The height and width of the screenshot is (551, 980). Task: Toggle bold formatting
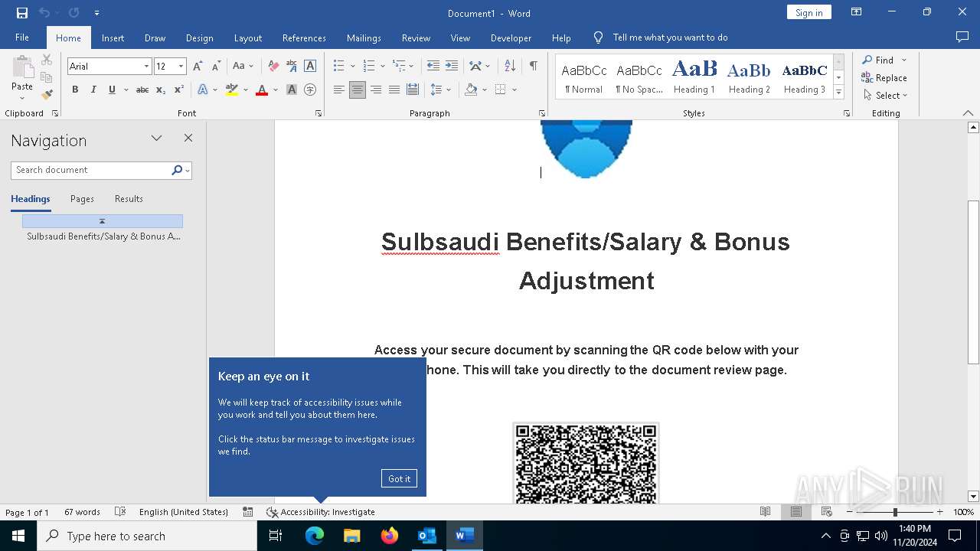(x=75, y=90)
